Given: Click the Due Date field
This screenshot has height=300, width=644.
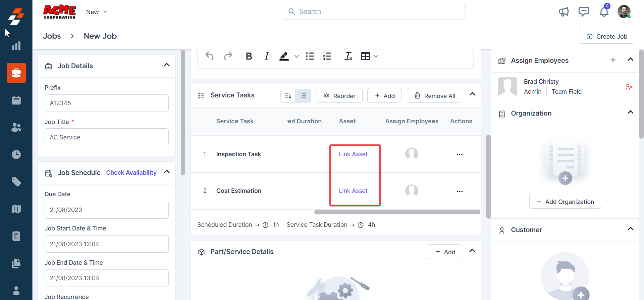Looking at the screenshot, I should click(107, 210).
